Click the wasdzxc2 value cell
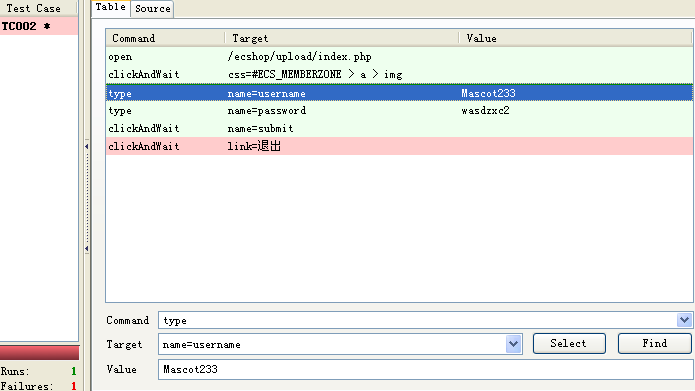The width and height of the screenshot is (695, 391). [485, 111]
